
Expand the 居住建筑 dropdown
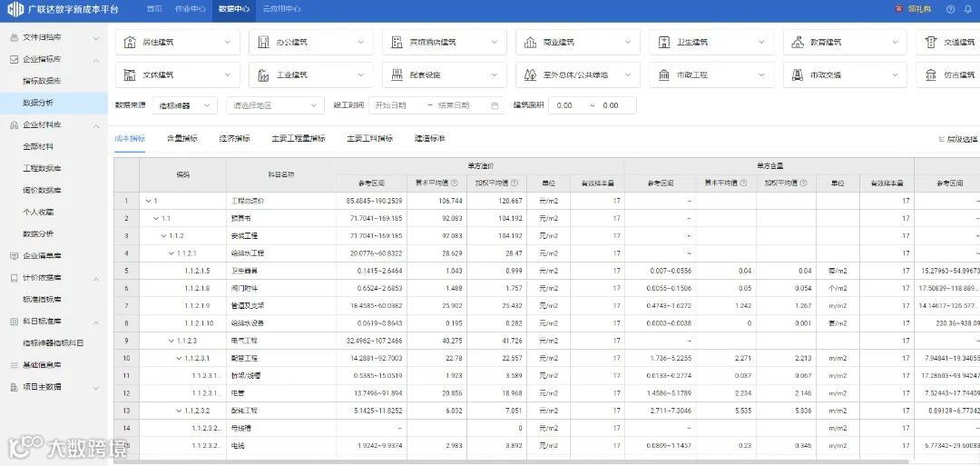pos(227,43)
